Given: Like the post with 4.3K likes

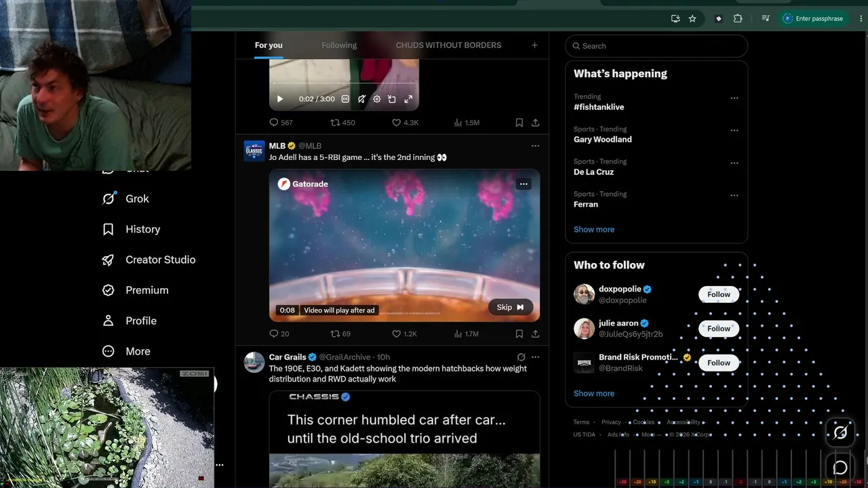Looking at the screenshot, I should coord(405,123).
